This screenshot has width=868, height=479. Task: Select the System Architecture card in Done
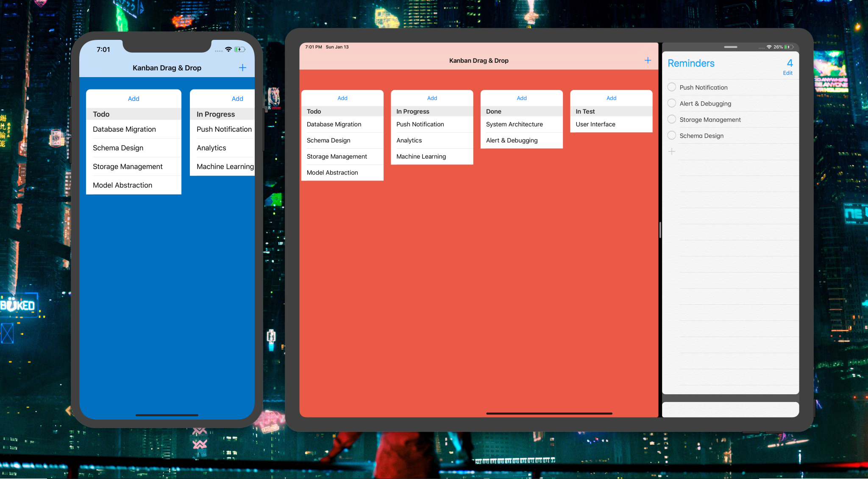point(514,124)
